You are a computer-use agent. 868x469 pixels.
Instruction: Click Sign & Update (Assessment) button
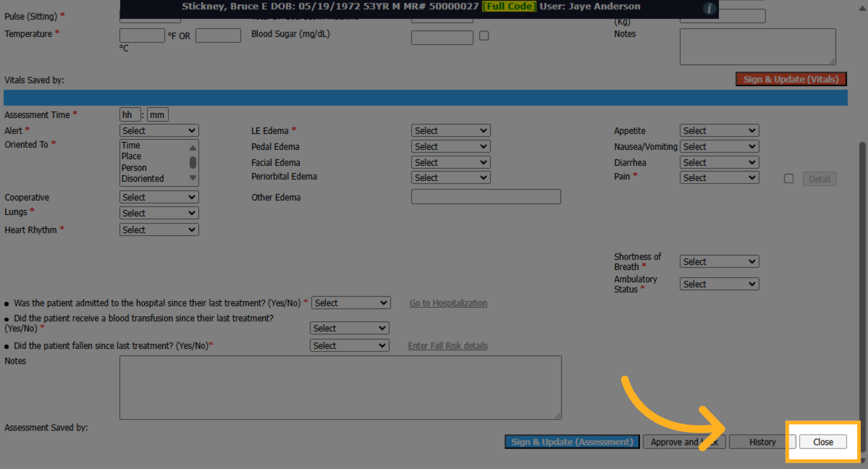coord(572,442)
